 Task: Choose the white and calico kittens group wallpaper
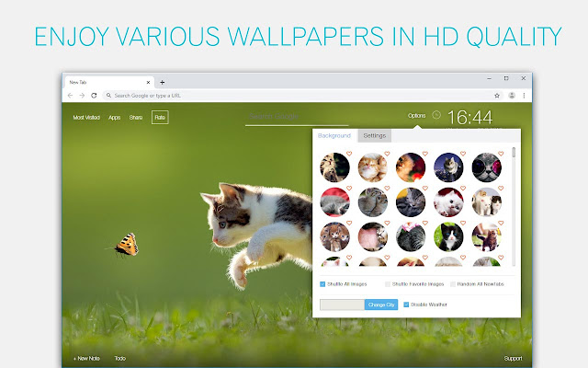click(486, 202)
